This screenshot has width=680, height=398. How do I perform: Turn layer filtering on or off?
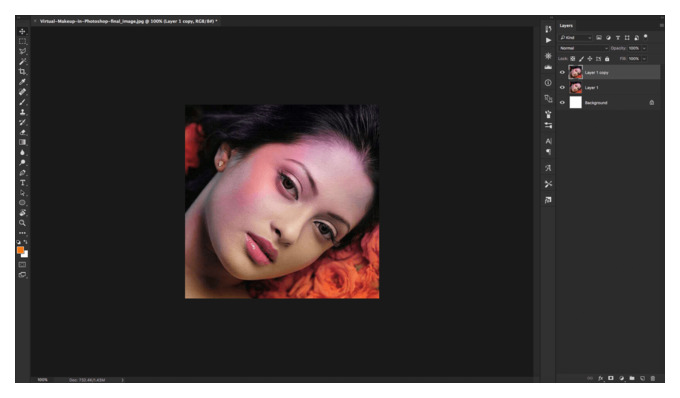coord(646,37)
